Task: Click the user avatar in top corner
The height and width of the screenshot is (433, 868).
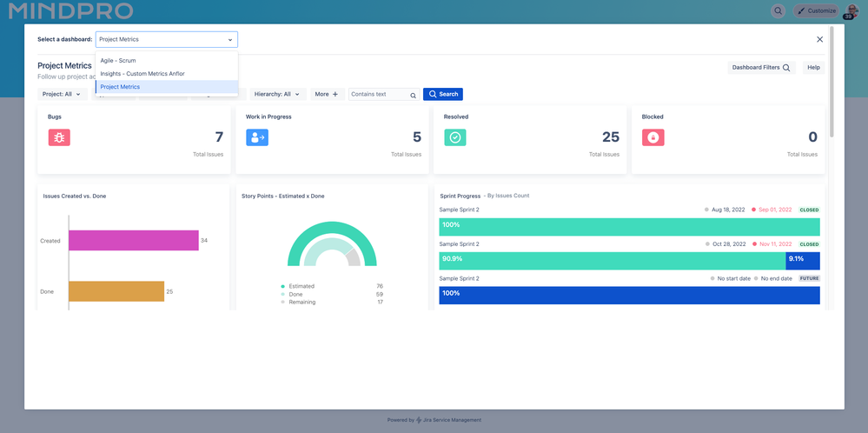Action: (x=851, y=11)
